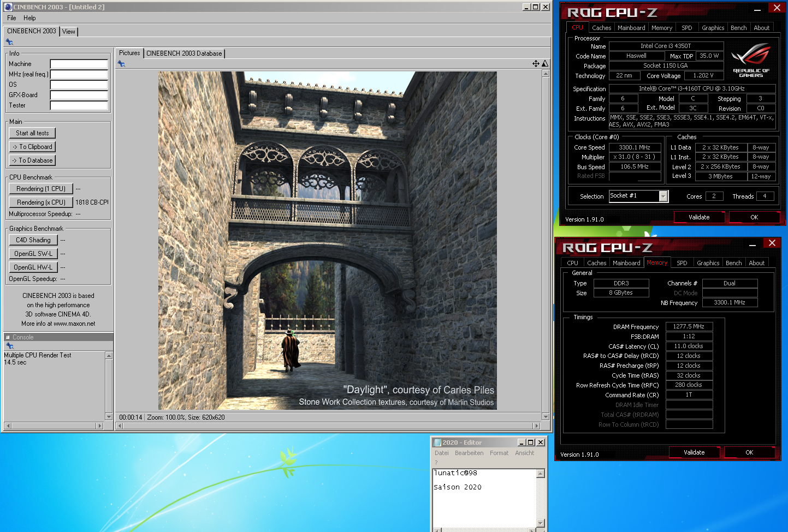
Task: Click the small square icon beside Console
Action: [x=8, y=337]
